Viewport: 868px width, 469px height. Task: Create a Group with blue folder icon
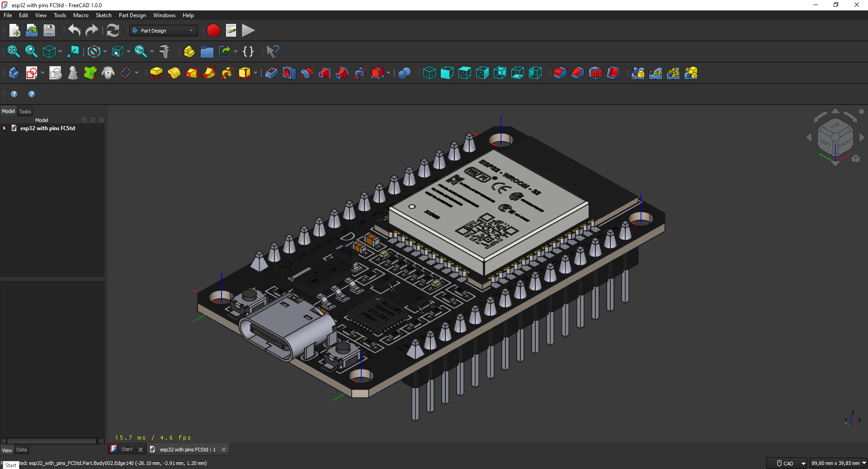click(207, 52)
